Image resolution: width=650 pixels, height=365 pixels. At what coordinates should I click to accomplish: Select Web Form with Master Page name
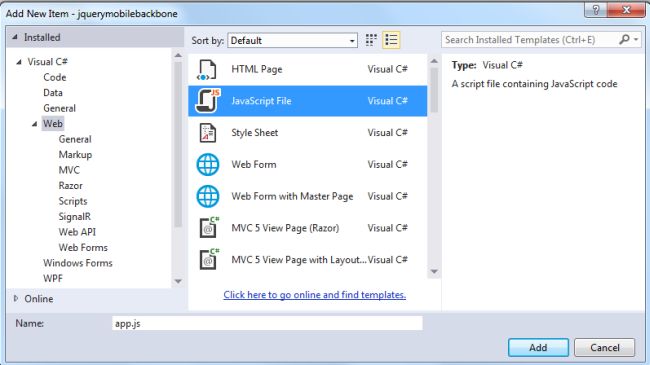(x=292, y=196)
